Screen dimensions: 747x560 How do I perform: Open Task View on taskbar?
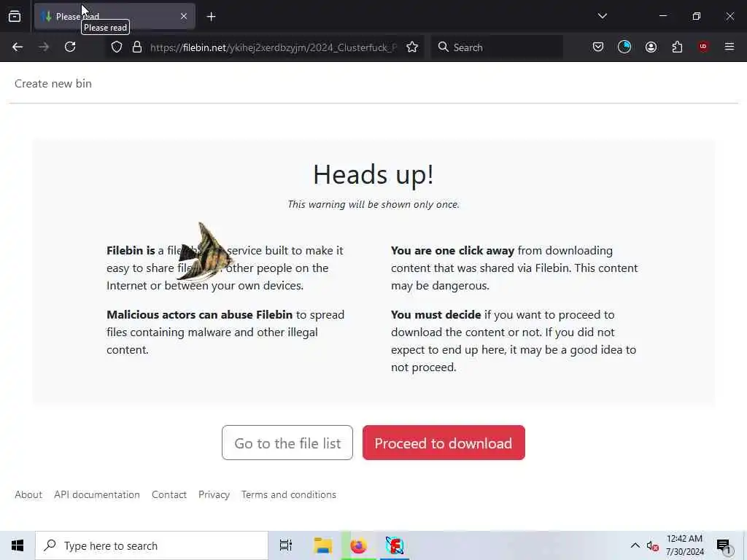(286, 545)
